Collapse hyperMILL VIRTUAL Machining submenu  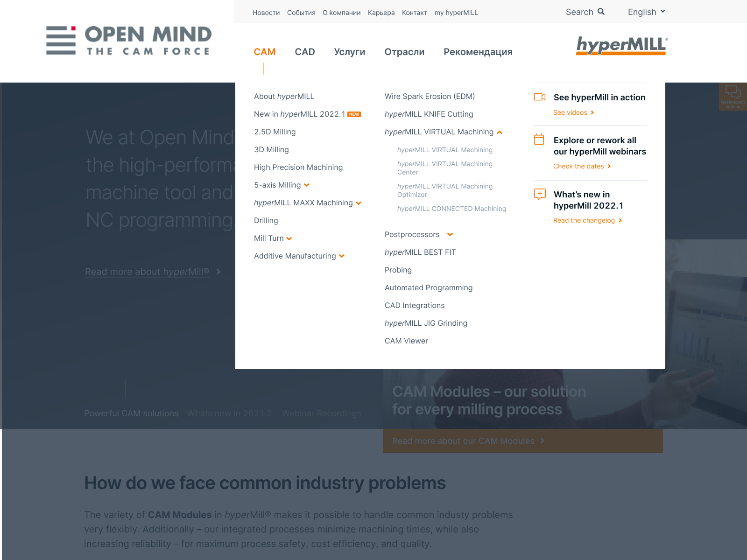click(x=500, y=133)
